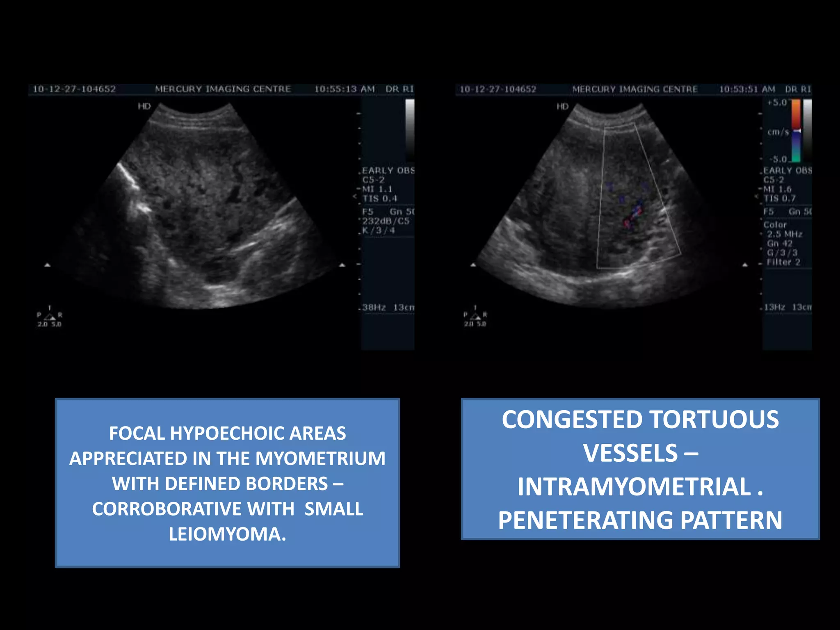The image size is (840, 630).
Task: Click the left focal-zone triangle marker in left scan
Action: 48,265
